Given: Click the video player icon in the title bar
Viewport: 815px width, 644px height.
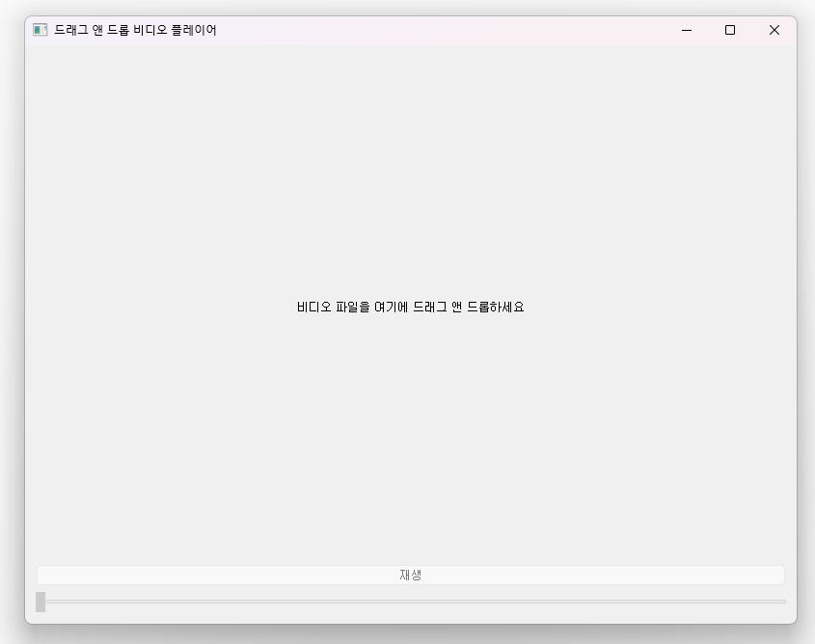Looking at the screenshot, I should [x=41, y=29].
